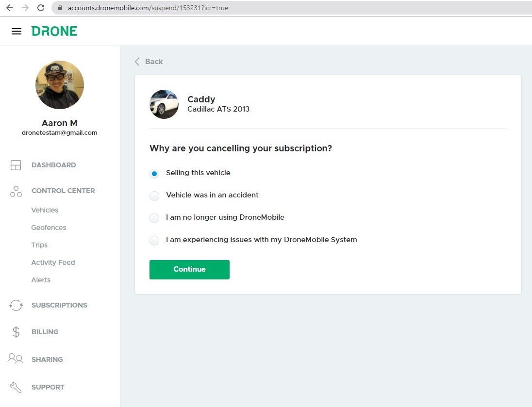This screenshot has width=532, height=407.
Task: Click the Caddy vehicle thumbnail
Action: (x=164, y=104)
